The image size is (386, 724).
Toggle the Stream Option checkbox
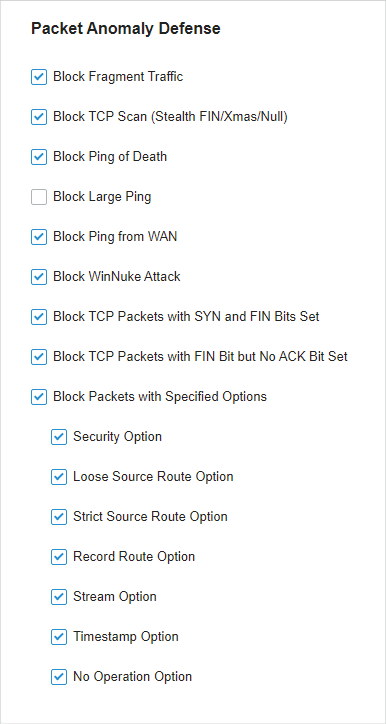[x=59, y=597]
